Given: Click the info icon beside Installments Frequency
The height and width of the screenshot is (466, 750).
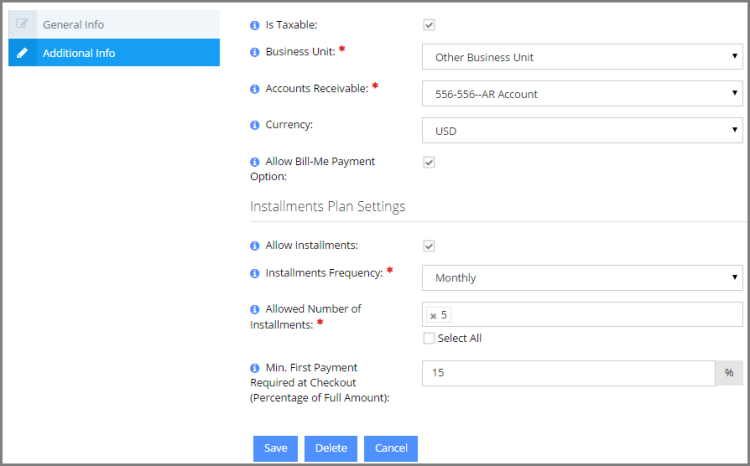Looking at the screenshot, I should pos(254,273).
